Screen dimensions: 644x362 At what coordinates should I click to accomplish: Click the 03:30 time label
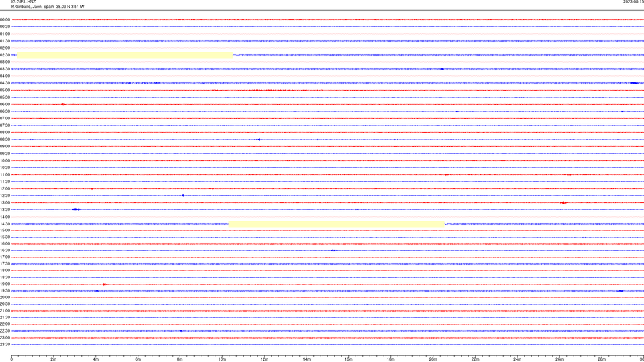click(x=5, y=69)
